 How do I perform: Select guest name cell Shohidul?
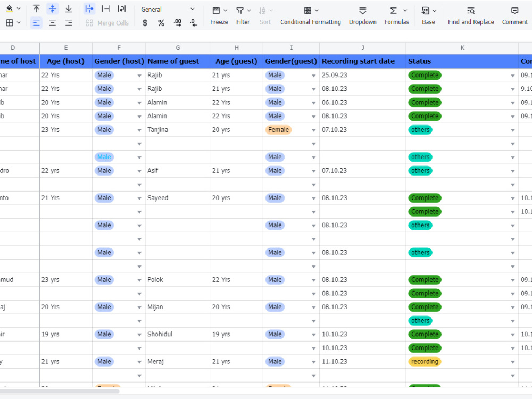[178, 334]
